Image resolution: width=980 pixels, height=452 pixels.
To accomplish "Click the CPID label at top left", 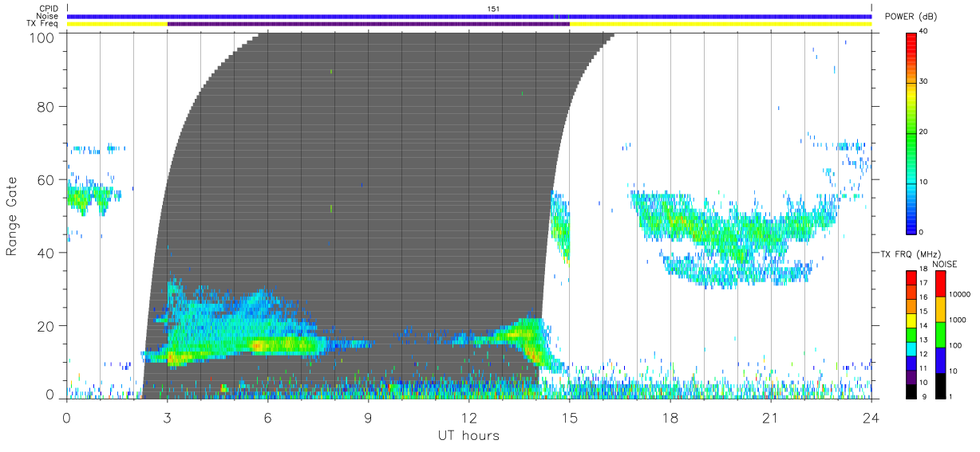I will tap(49, 9).
